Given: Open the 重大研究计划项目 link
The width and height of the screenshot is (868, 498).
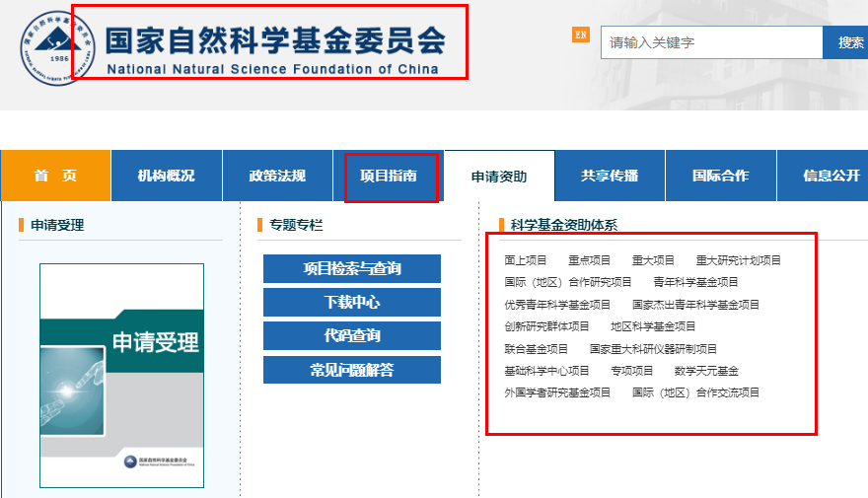Looking at the screenshot, I should (x=739, y=260).
